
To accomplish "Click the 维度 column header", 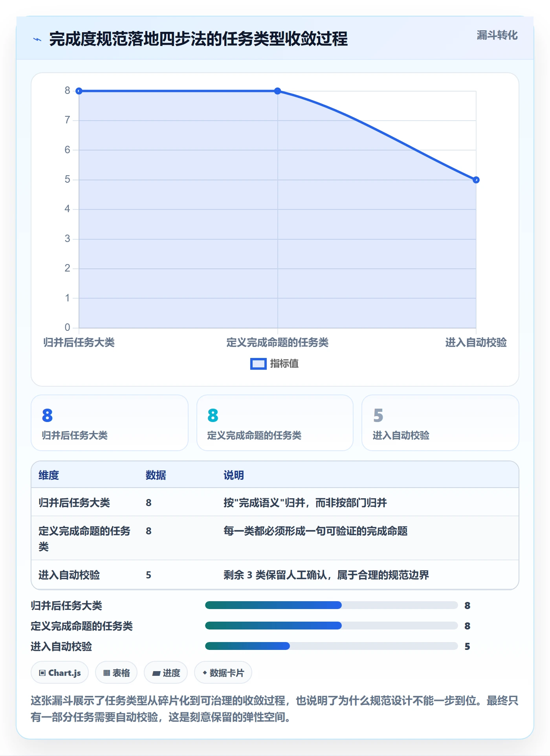I will [x=49, y=475].
